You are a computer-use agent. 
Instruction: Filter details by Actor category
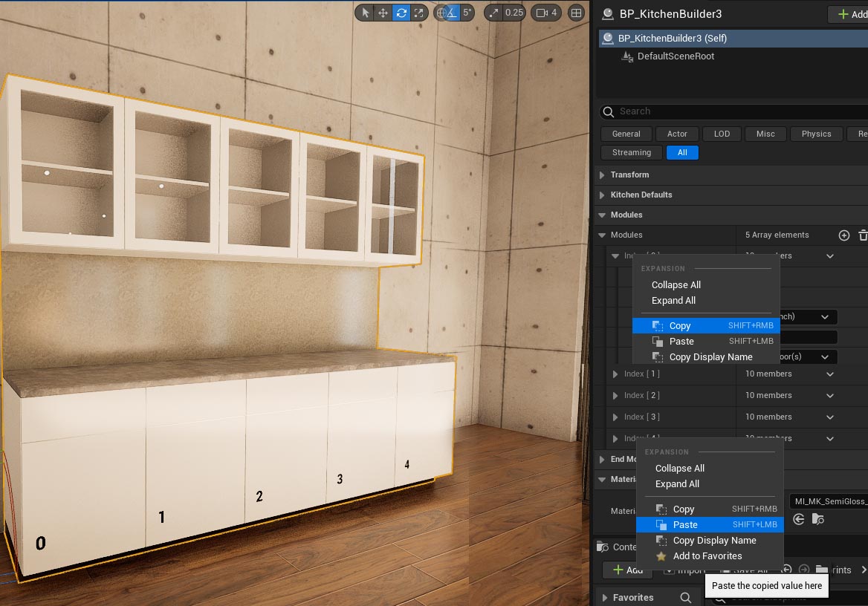(x=677, y=134)
